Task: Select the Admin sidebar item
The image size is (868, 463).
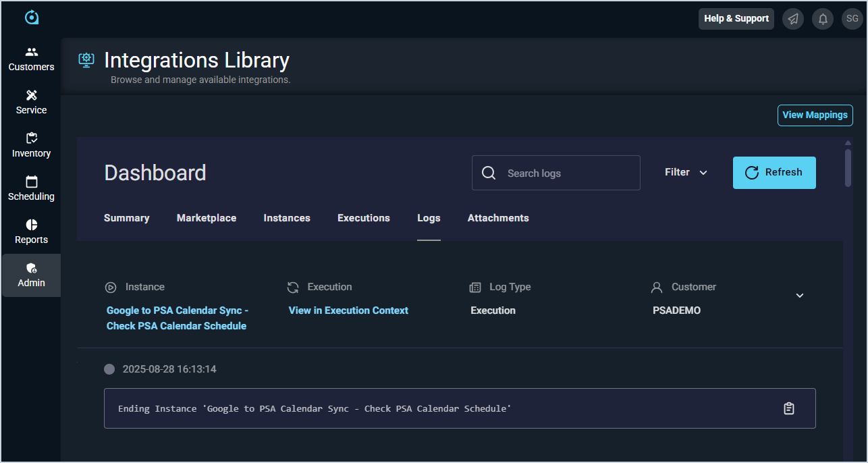Action: [x=31, y=275]
